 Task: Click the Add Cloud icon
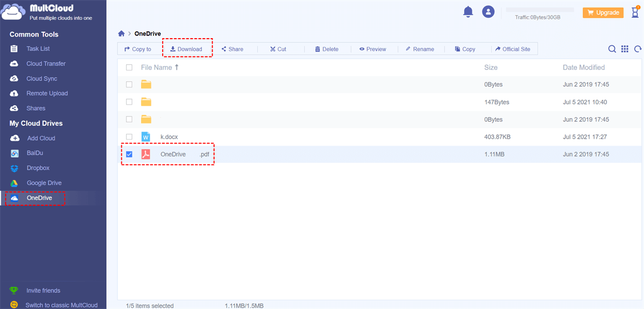point(15,138)
